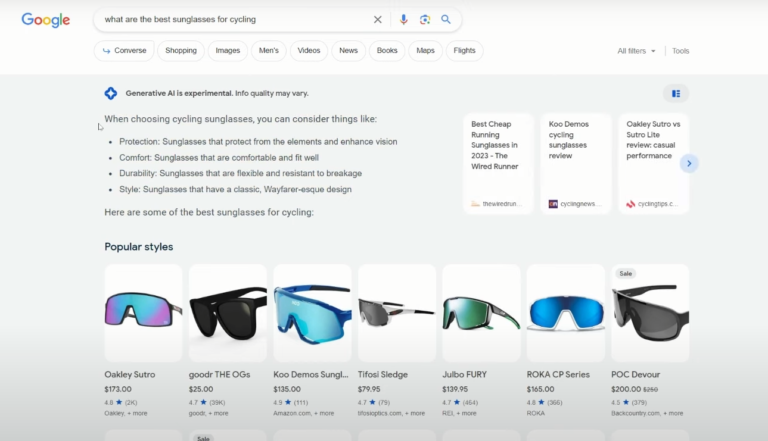This screenshot has height=441, width=768.
Task: Expand the All filters dropdown
Action: click(637, 50)
